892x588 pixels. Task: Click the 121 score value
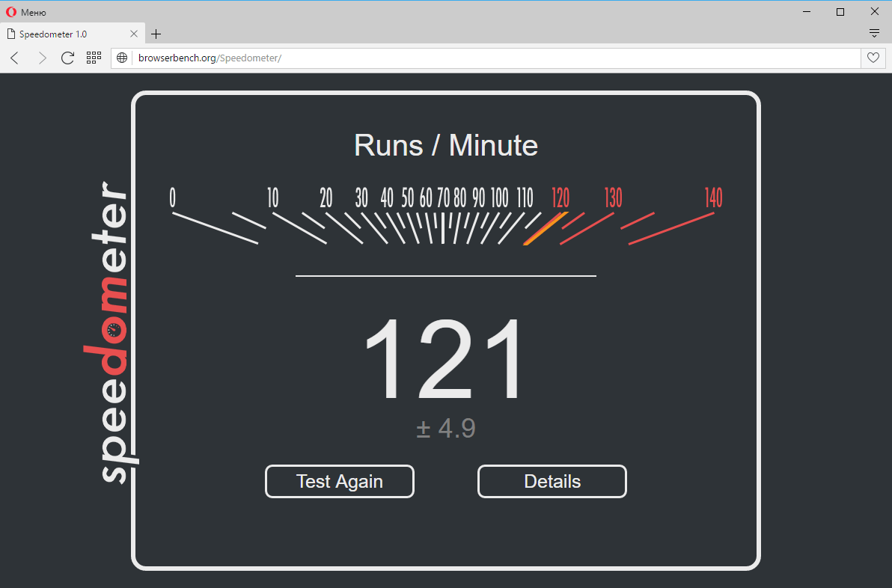444,359
